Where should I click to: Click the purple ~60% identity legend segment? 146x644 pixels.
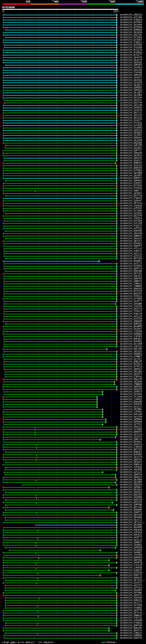pyautogui.click(x=73, y=4)
